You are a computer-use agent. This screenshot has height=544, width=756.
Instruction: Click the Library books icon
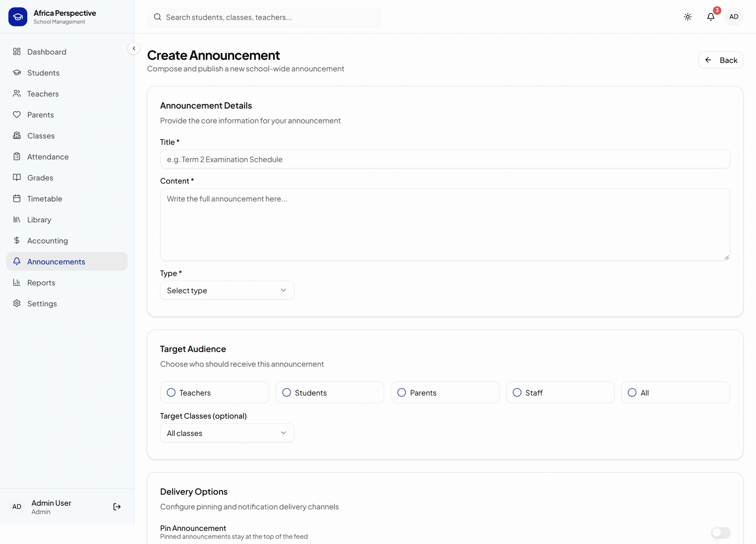point(17,219)
